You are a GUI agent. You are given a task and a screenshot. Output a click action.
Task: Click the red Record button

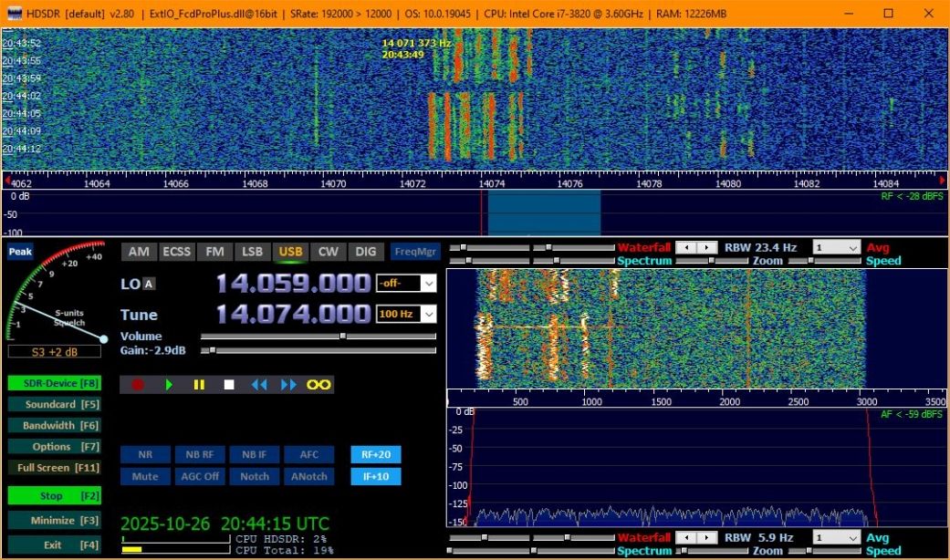coord(138,385)
